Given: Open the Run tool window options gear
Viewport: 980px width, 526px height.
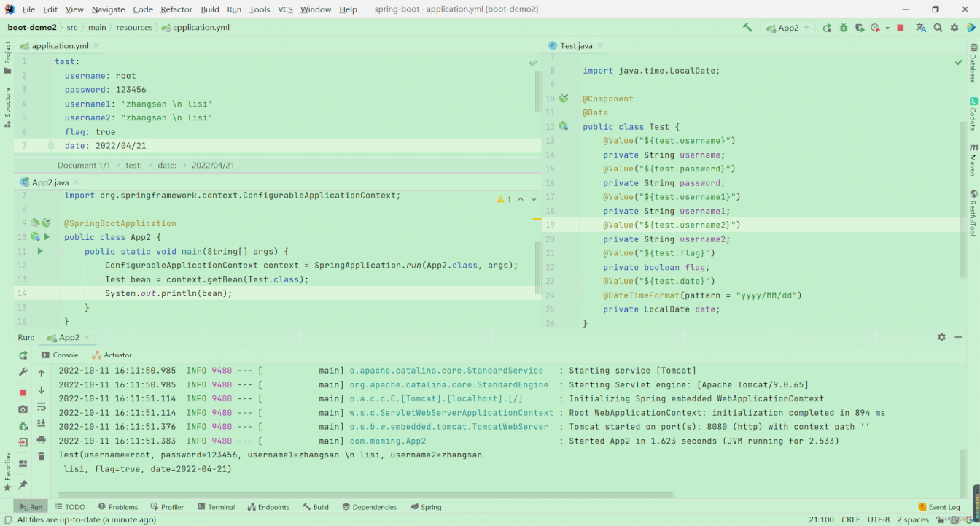Looking at the screenshot, I should pos(941,337).
